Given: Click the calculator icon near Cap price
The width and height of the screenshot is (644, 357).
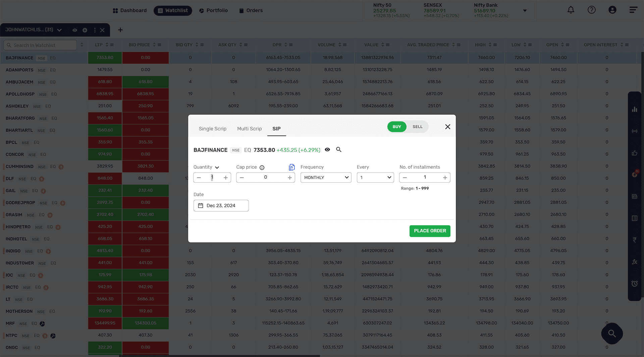Looking at the screenshot, I should 292,167.
